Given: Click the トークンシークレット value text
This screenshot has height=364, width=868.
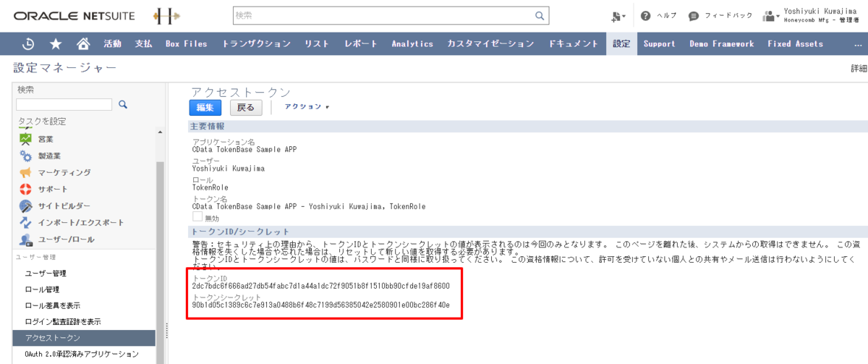Looking at the screenshot, I should pos(321,305).
